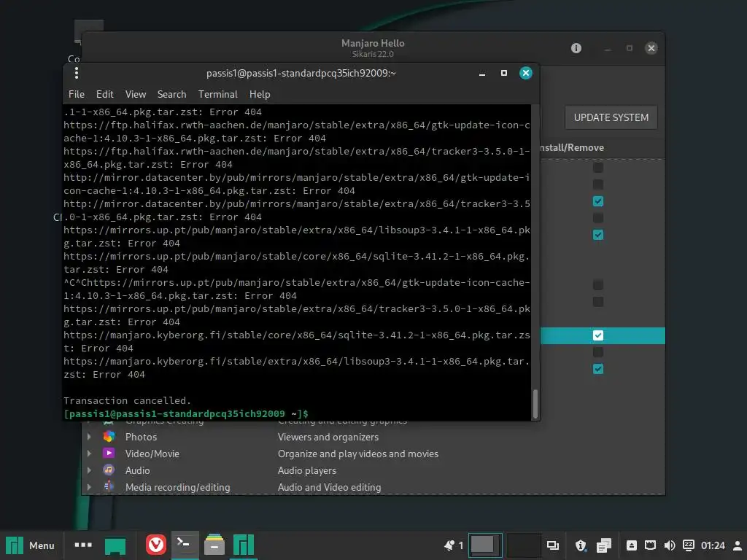Screen dimensions: 747x560
Task: Click the Audio category music-note icon
Action: [x=109, y=470]
